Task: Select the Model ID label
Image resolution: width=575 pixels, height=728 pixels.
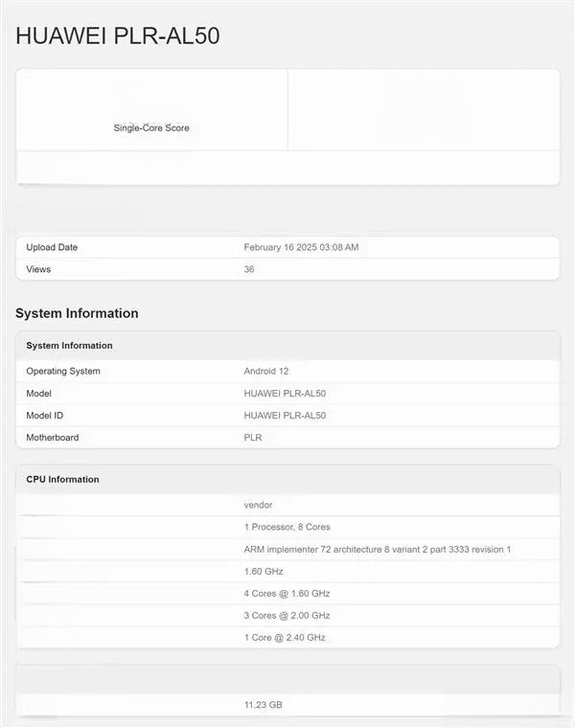Action: pos(45,416)
